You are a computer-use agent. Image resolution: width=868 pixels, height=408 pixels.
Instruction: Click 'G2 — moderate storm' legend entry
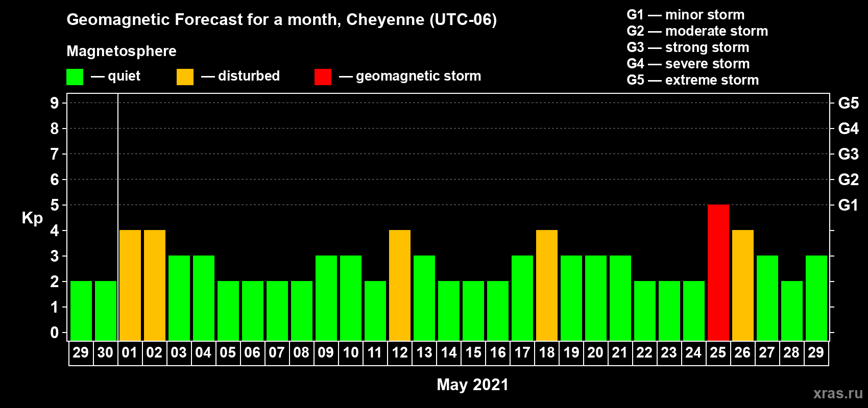point(697,31)
